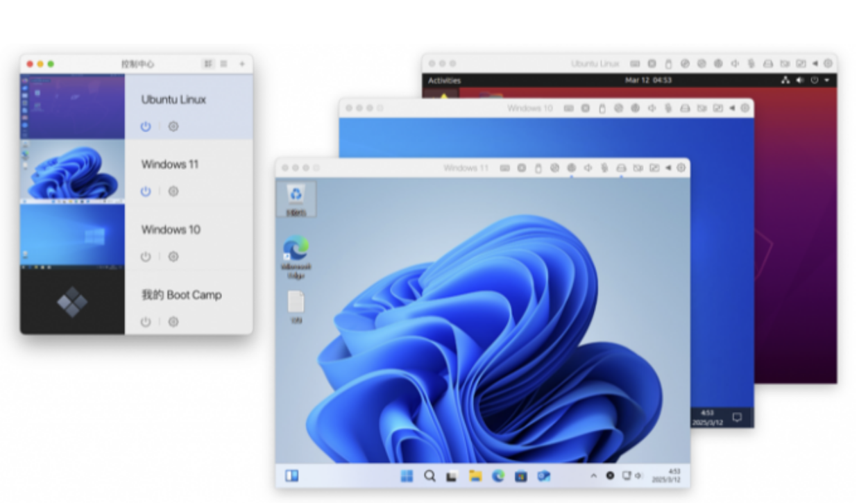This screenshot has height=503, width=868.
Task: Select Ubuntu Linux thumbnail in Control Center
Action: 72,106
